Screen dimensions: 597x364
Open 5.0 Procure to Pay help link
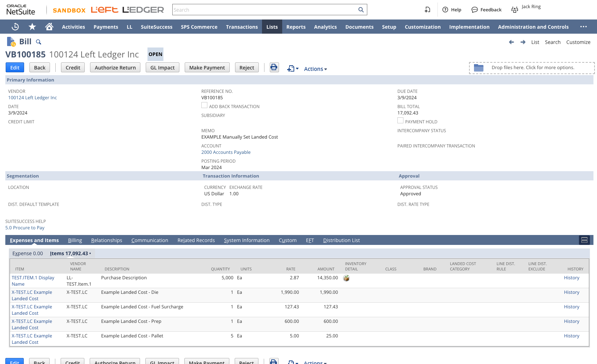point(25,228)
